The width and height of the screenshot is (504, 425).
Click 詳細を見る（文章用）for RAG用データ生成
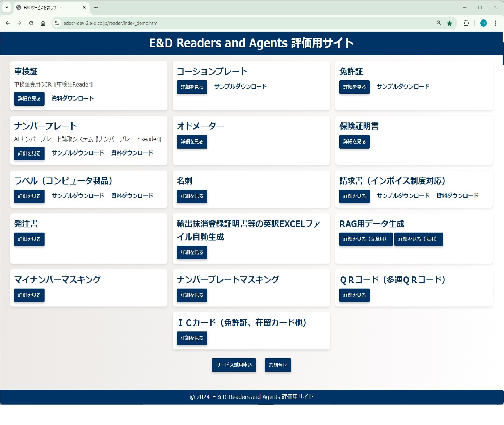(x=365, y=239)
